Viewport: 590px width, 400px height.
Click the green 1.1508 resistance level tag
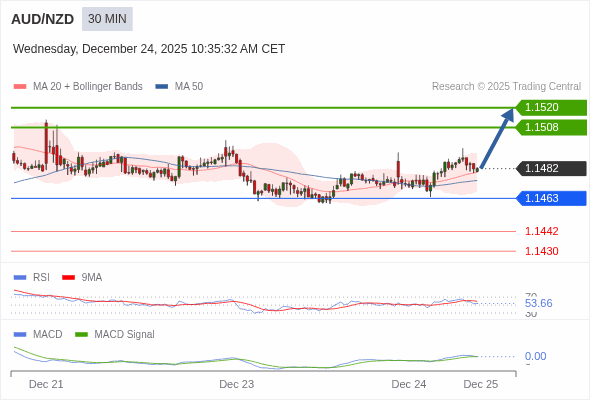[x=551, y=128]
